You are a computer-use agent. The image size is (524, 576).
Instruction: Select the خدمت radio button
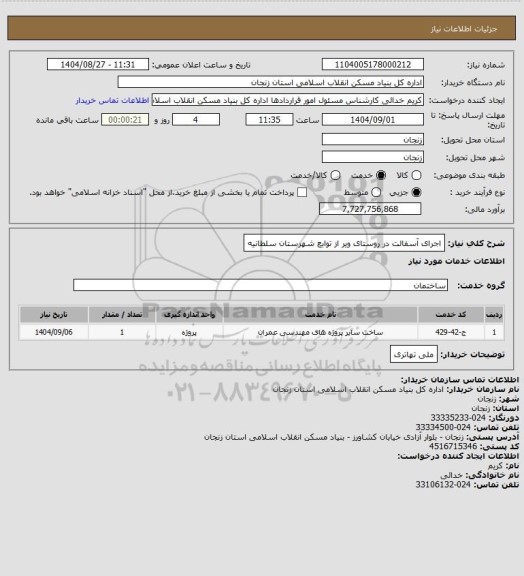[x=381, y=175]
